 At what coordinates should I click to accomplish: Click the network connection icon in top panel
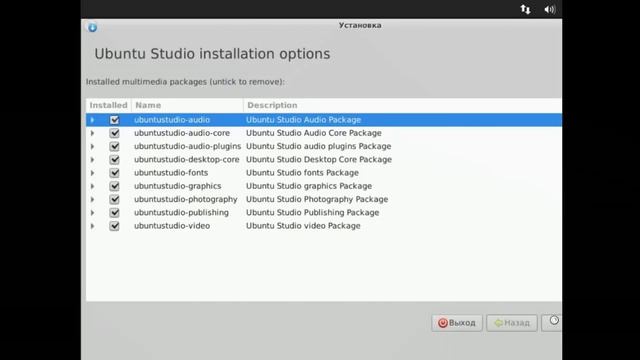(525, 9)
